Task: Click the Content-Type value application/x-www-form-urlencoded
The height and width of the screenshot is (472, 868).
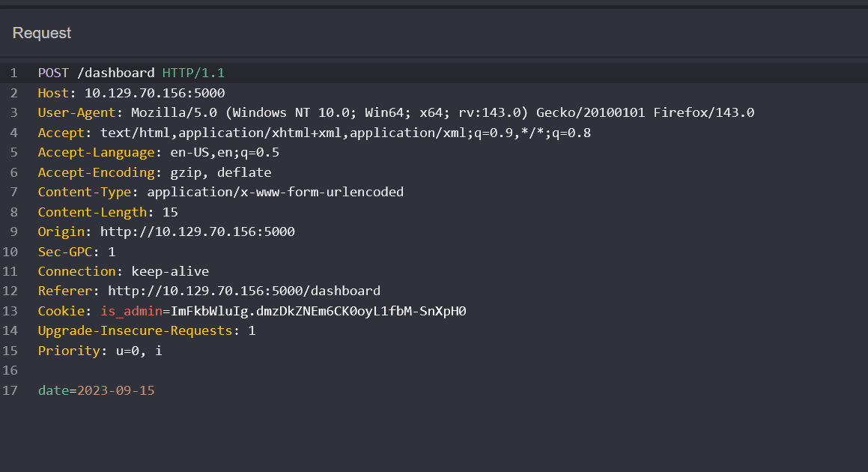Action: tap(275, 192)
